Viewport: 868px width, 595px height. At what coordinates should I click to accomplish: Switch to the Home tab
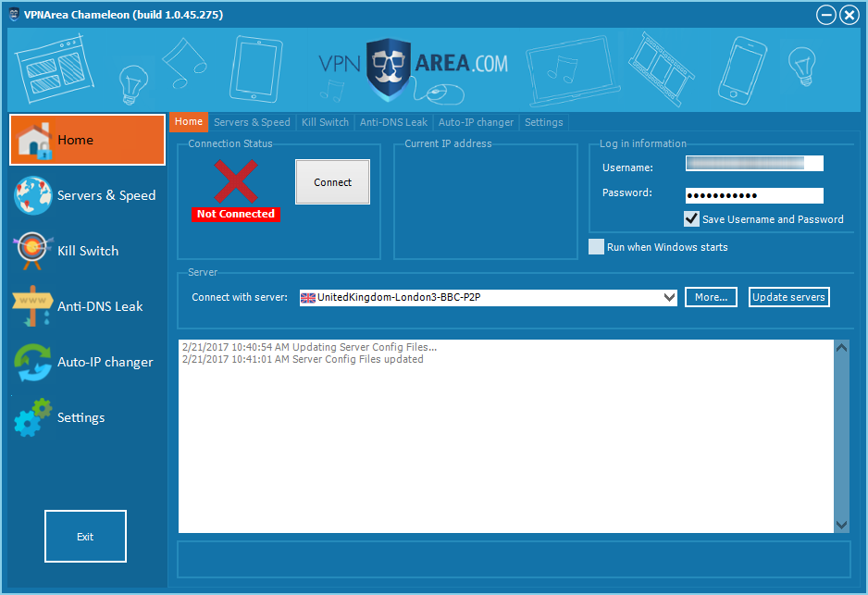(x=189, y=122)
